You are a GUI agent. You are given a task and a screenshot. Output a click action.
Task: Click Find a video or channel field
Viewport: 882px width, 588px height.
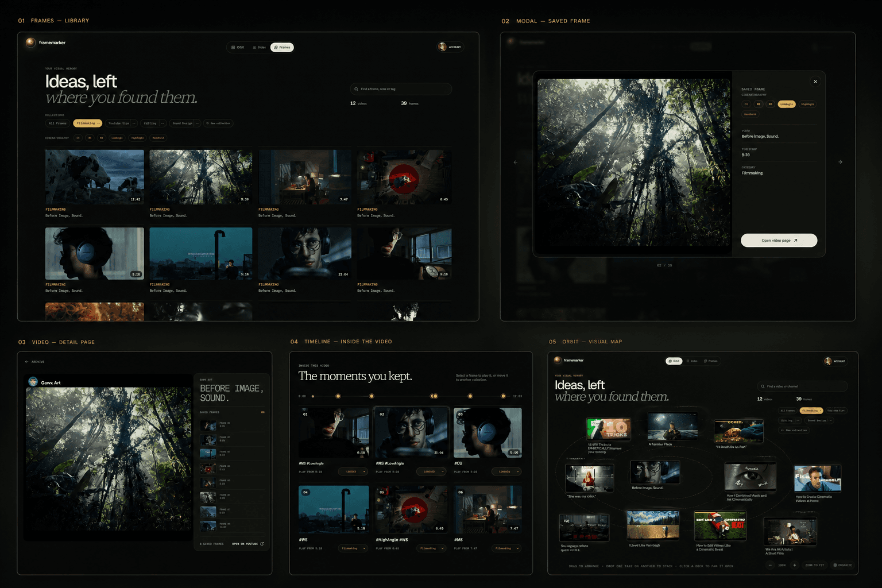click(802, 386)
